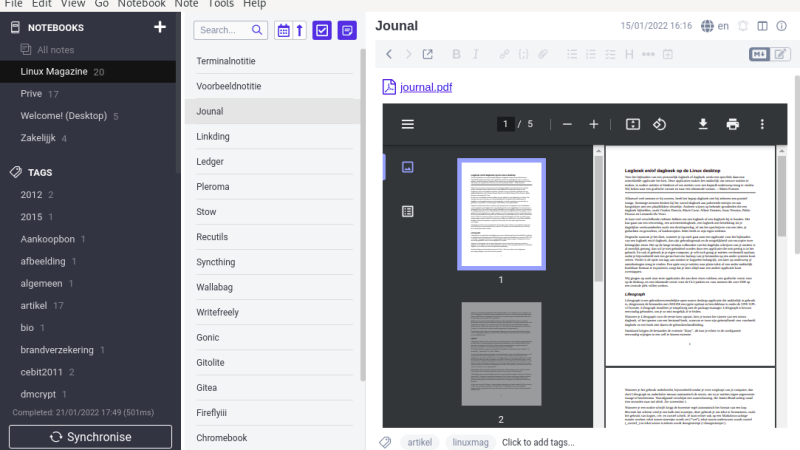Click the PDF fit to page icon
The width and height of the screenshot is (800, 450).
[632, 124]
